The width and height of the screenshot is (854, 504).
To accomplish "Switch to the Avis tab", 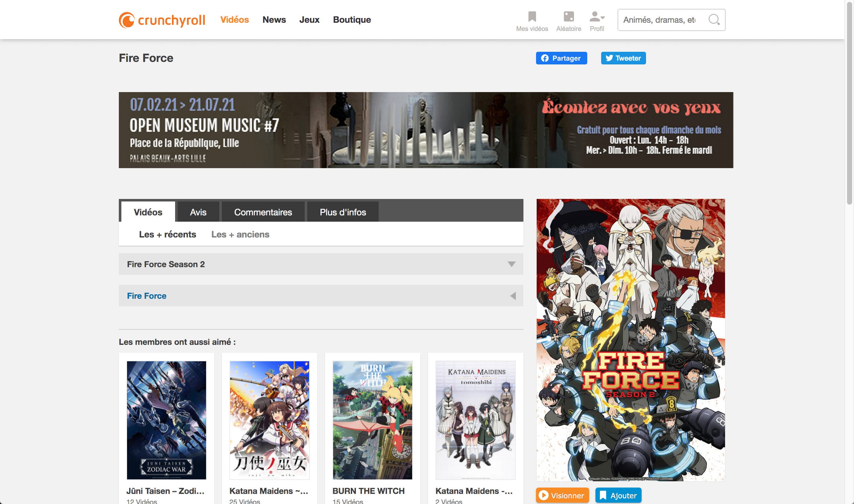I will pos(198,212).
